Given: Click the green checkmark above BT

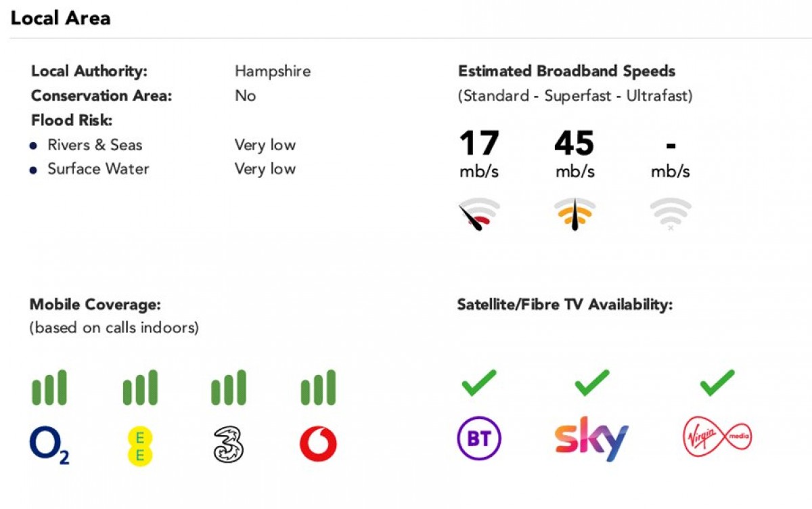Looking at the screenshot, I should pyautogui.click(x=479, y=382).
